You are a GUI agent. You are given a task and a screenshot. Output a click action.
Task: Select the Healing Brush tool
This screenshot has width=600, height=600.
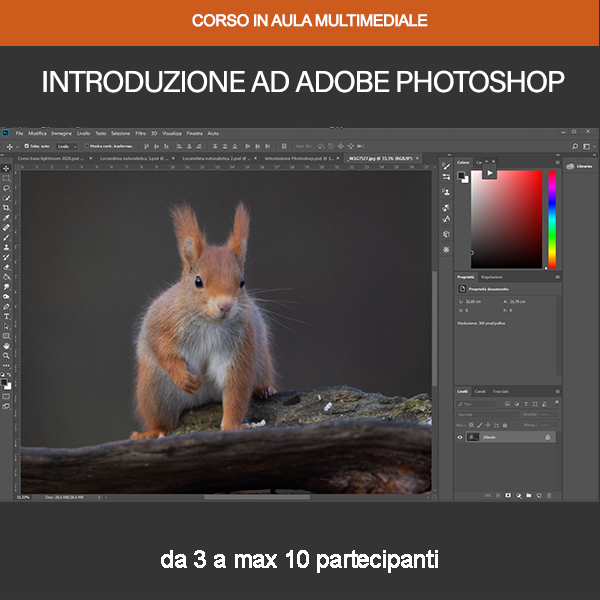pos(6,227)
